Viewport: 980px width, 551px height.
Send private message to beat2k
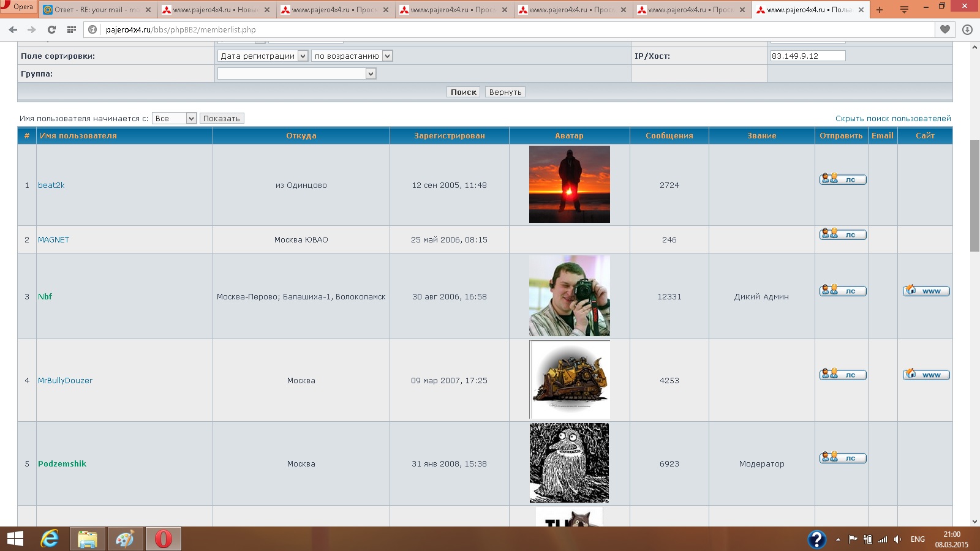843,179
